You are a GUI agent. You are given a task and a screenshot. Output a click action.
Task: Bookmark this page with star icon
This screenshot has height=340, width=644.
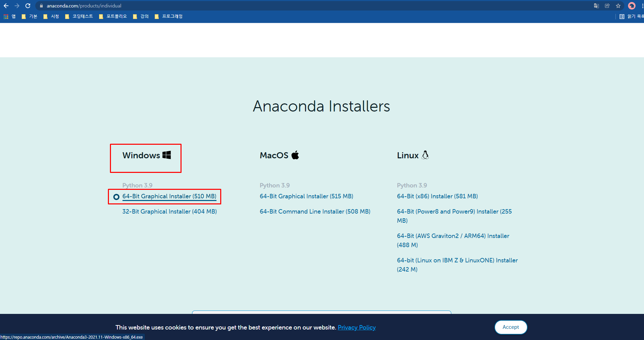coord(618,6)
